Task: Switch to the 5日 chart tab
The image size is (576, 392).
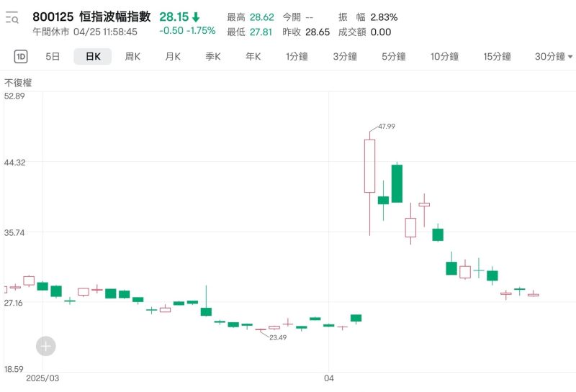Action: tap(53, 57)
